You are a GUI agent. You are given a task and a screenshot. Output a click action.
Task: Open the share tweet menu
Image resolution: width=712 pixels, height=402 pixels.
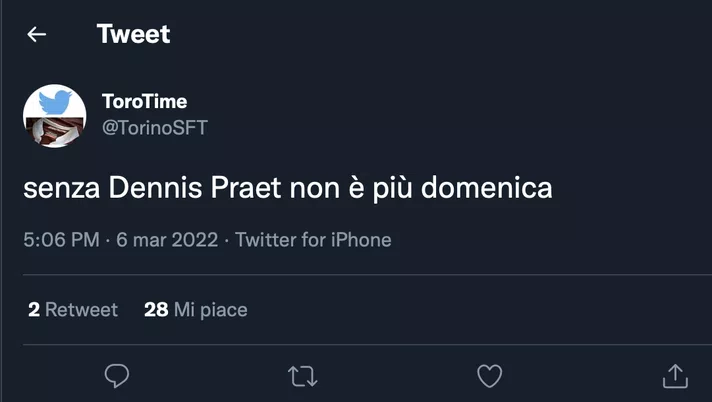675,376
